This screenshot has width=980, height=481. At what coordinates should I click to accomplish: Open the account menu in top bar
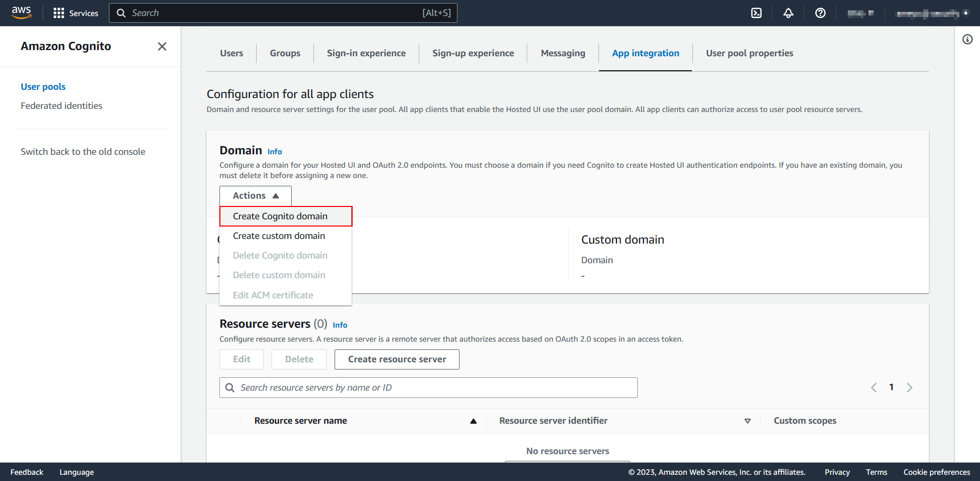[x=932, y=13]
